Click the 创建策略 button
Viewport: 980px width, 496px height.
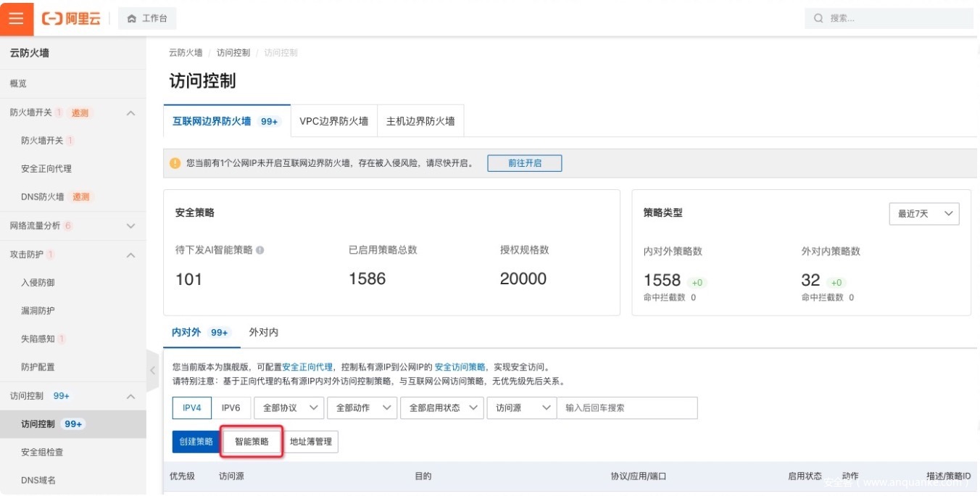tap(196, 441)
